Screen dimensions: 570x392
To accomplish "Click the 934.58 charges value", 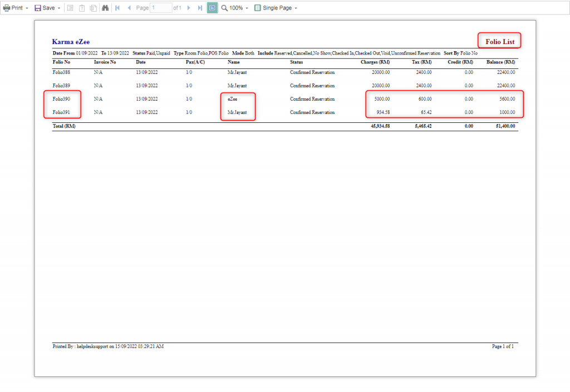I will 383,112.
